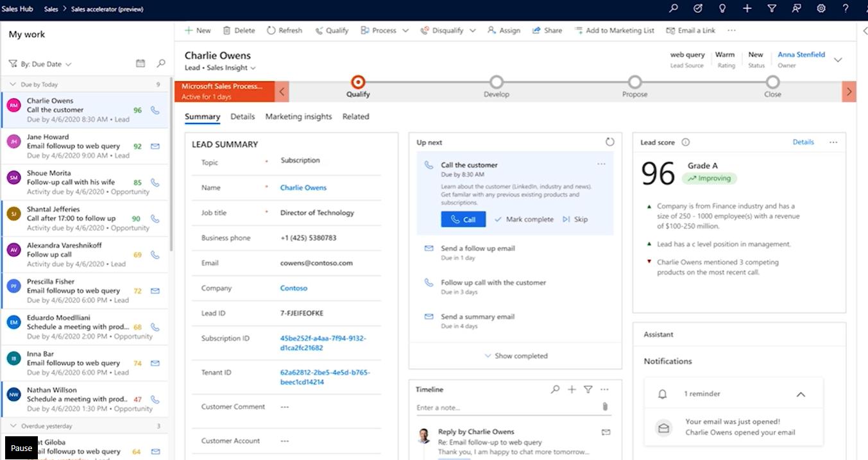Click the phone icon on Shoue Morita work item
Screen dimensions: 868x460
pyautogui.click(x=155, y=183)
